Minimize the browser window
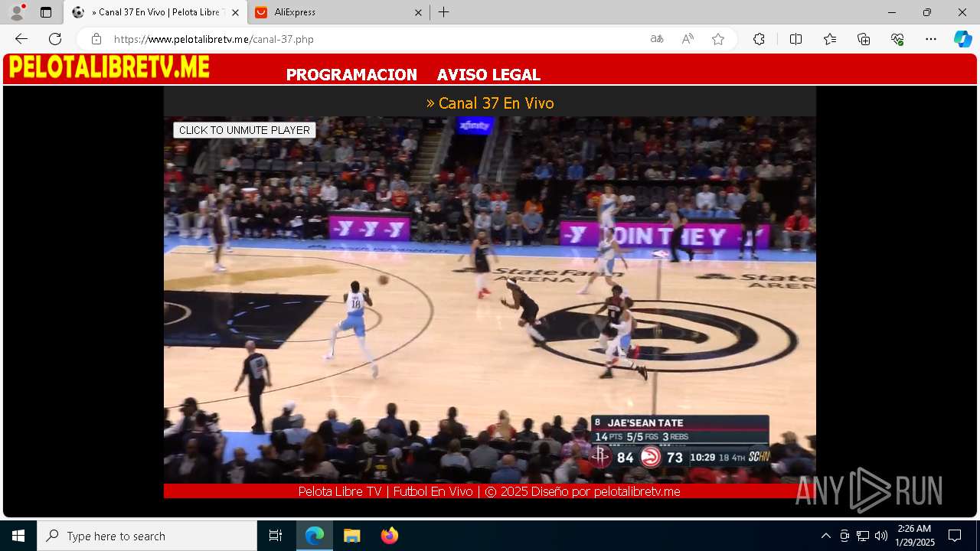This screenshot has height=551, width=980. pyautogui.click(x=892, y=12)
